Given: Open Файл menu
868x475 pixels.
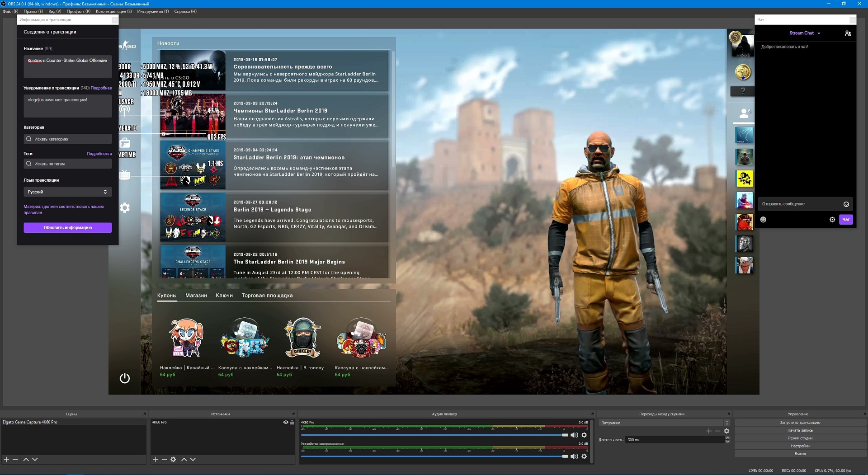Looking at the screenshot, I should coord(10,11).
